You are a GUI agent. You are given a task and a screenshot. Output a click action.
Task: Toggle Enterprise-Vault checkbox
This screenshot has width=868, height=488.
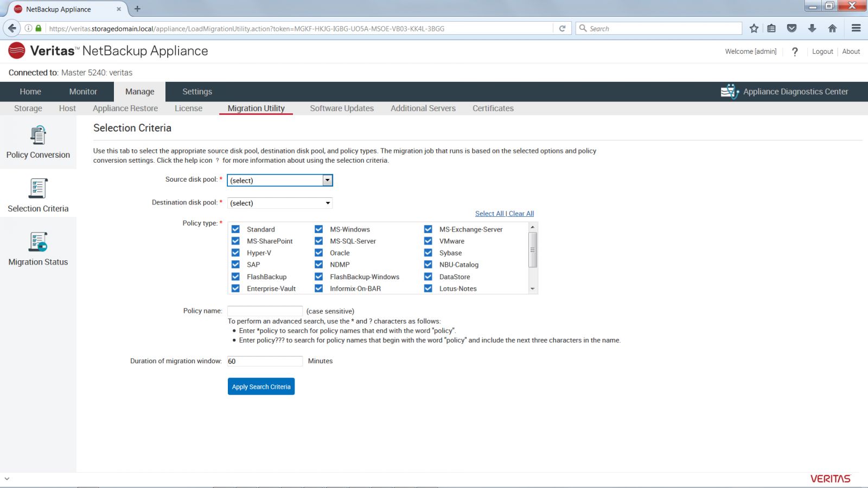(235, 288)
